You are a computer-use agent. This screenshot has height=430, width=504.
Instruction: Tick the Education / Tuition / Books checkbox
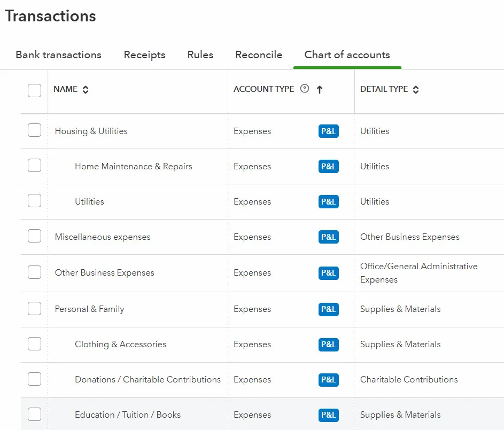34,414
